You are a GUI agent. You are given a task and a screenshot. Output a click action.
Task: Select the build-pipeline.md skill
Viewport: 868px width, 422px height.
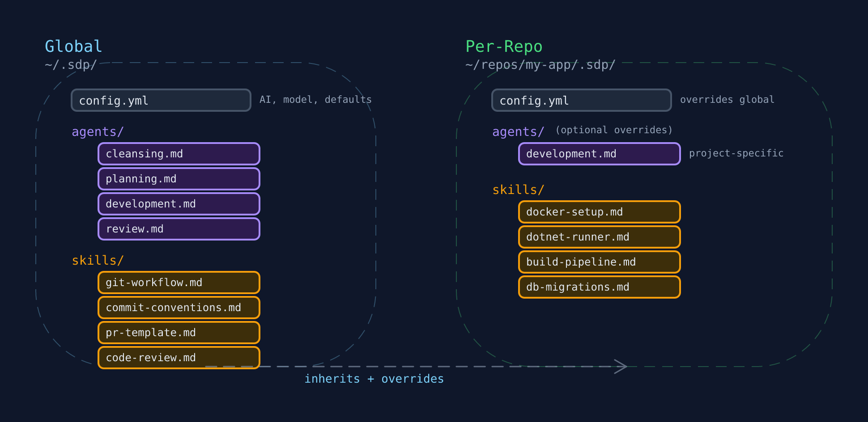[x=599, y=262]
